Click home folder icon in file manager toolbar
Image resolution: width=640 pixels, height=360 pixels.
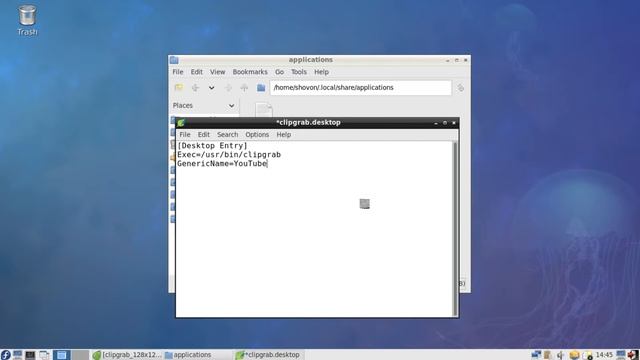(261, 88)
